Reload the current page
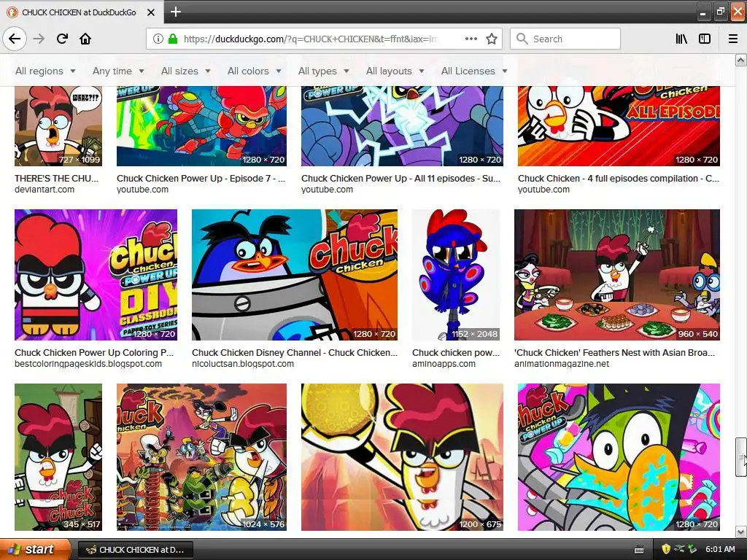The image size is (747, 560). (x=62, y=39)
